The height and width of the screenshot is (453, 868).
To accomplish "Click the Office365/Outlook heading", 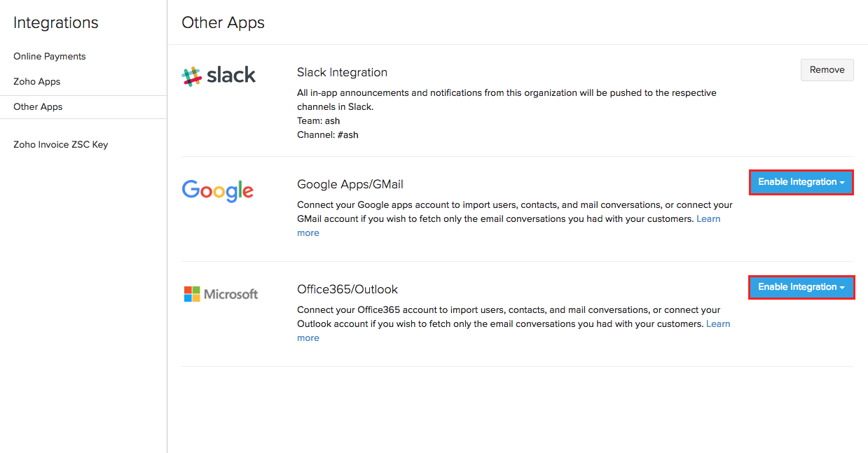I will tap(347, 289).
